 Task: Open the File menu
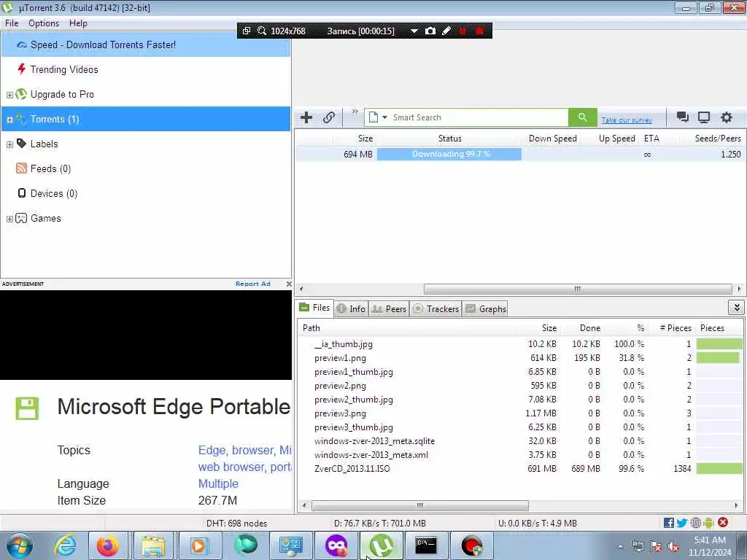[12, 23]
